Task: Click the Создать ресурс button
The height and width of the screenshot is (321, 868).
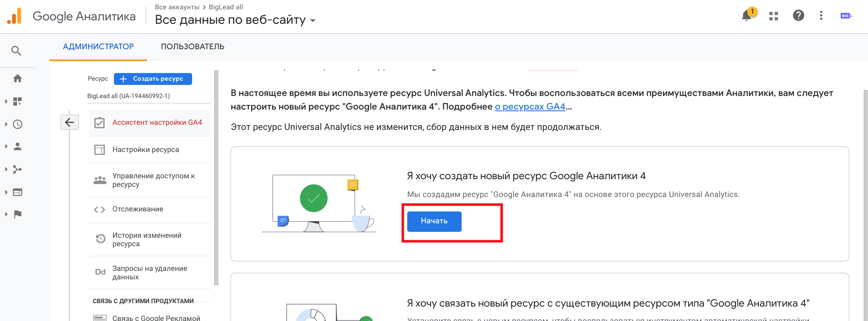Action: click(153, 79)
